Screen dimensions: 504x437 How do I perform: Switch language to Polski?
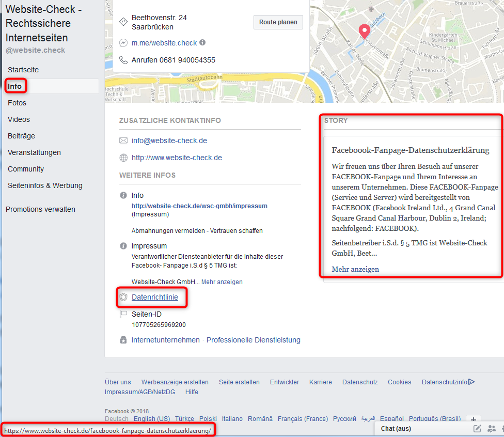coord(208,419)
